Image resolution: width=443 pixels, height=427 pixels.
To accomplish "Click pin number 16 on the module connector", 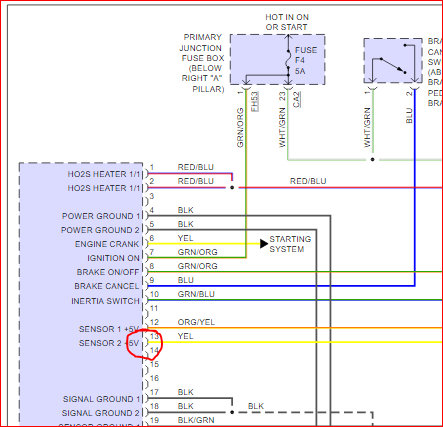I will 154,378.
